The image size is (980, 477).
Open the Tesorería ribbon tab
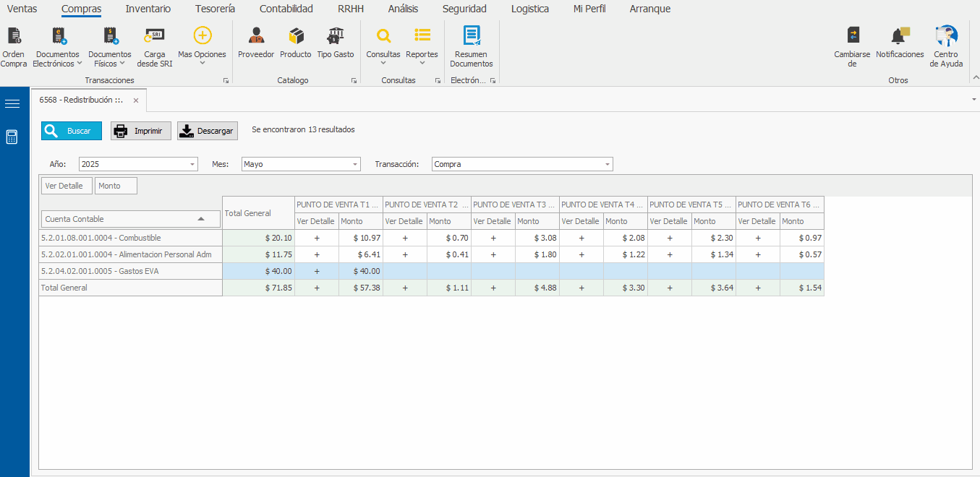coord(215,9)
